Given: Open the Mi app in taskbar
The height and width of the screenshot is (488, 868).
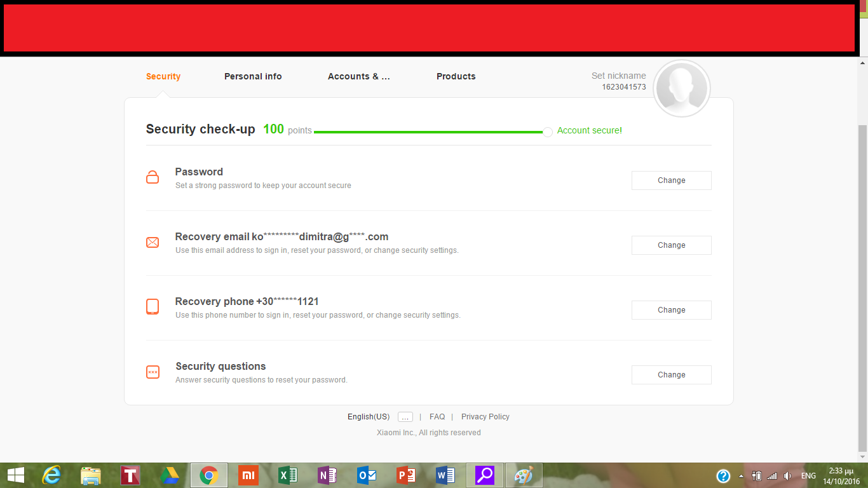Looking at the screenshot, I should point(248,475).
